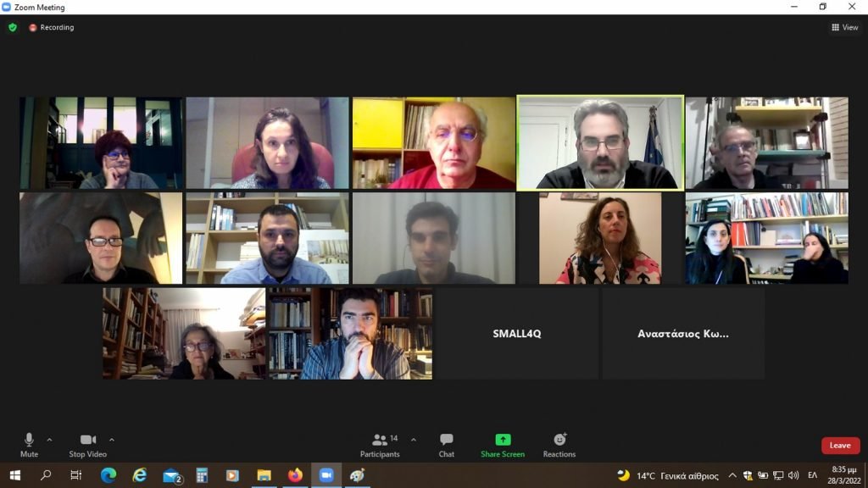Select the SMALL4Q participant tile
The image size is (868, 488).
point(517,333)
